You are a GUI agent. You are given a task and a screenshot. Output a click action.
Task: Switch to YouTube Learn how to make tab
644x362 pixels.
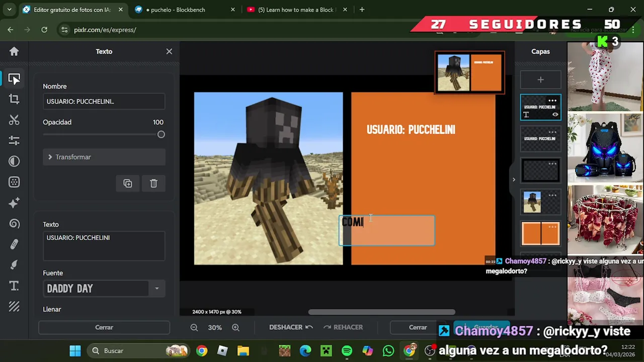pos(297,10)
